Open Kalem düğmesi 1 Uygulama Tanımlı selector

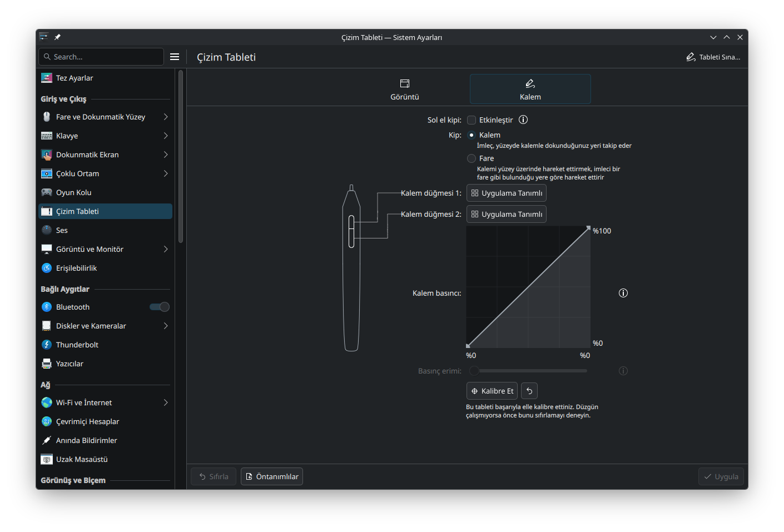[x=507, y=193]
